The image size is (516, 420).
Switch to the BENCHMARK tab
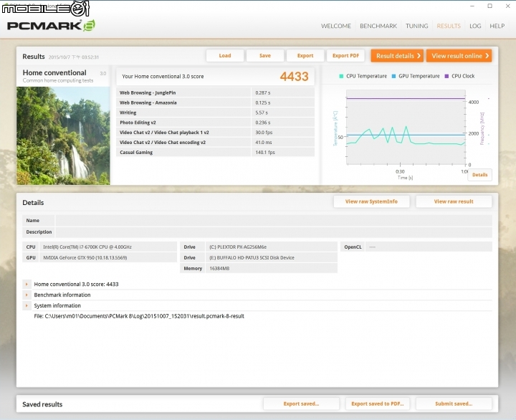[378, 26]
